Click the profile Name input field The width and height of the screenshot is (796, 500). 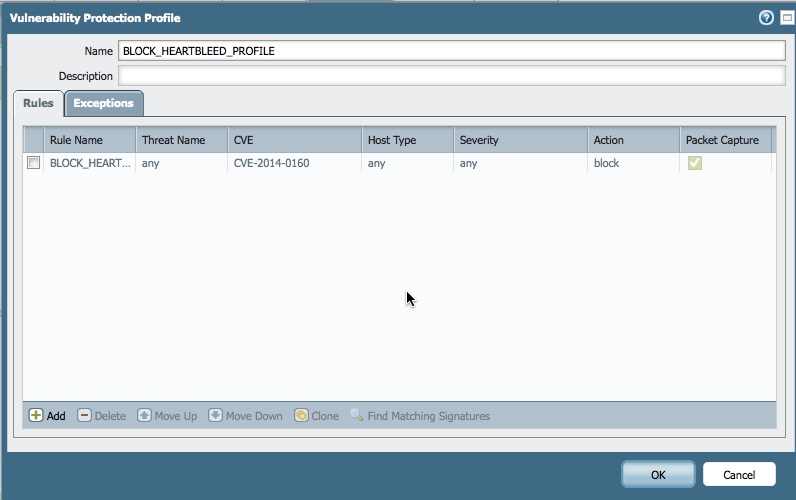[x=451, y=51]
